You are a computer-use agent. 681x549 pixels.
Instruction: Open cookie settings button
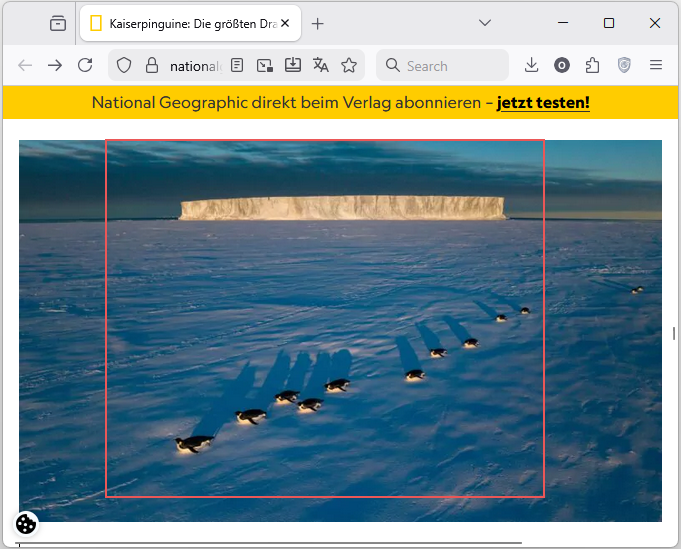click(26, 523)
